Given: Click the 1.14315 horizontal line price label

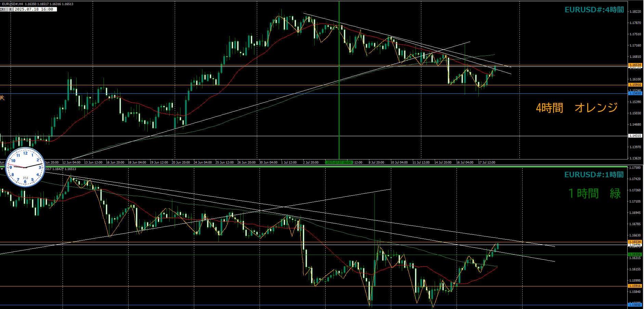Looking at the screenshot, I should 635,136.
